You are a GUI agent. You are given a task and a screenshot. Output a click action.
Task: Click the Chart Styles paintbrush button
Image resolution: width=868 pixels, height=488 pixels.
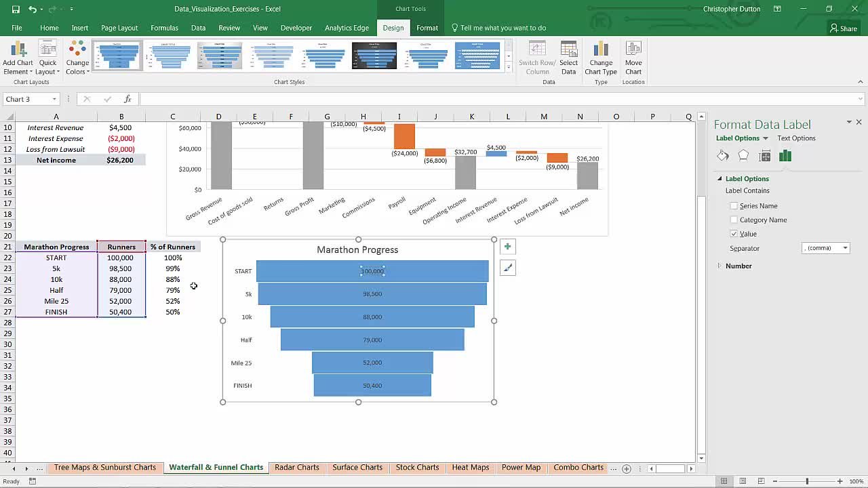click(x=507, y=268)
